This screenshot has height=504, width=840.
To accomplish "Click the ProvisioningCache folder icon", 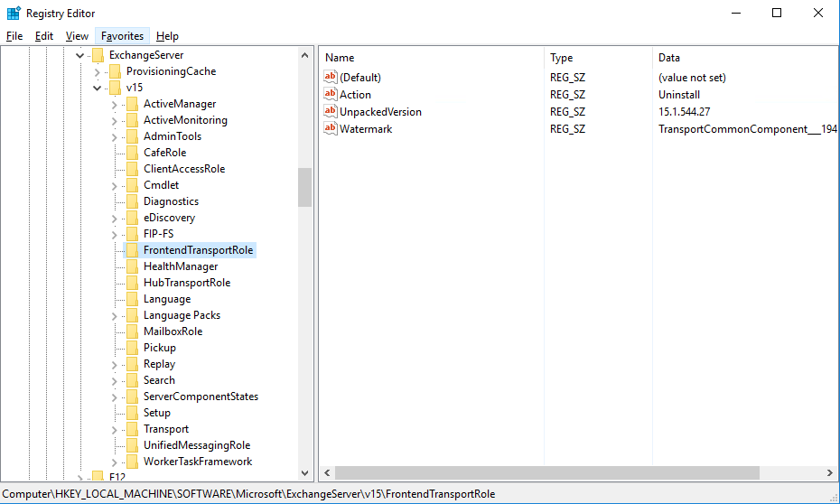I will 115,71.
